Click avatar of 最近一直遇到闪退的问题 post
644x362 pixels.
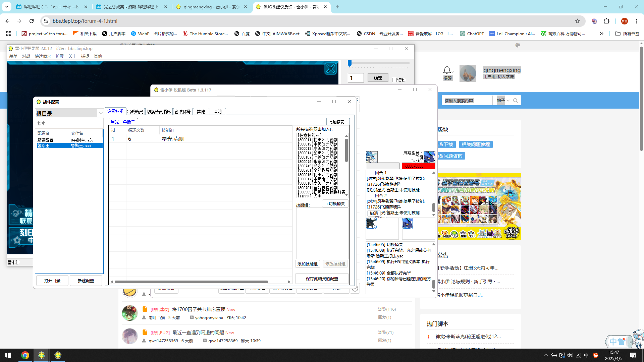pos(129,336)
